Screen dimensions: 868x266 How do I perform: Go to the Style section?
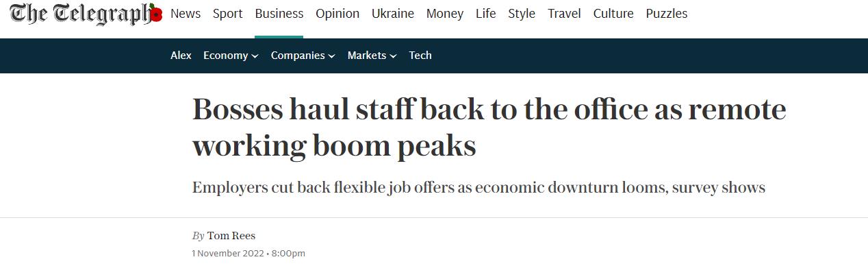(x=522, y=14)
